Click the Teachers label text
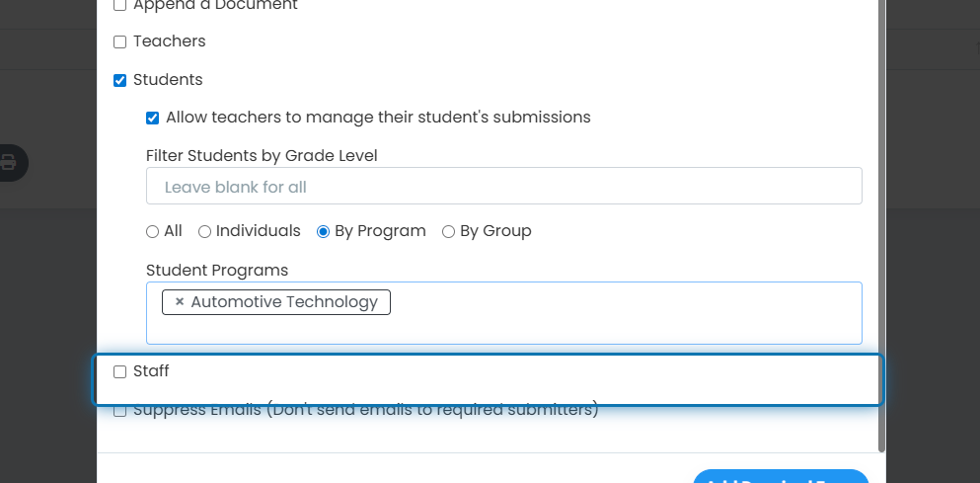Screen dimensions: 980x483 (170, 41)
